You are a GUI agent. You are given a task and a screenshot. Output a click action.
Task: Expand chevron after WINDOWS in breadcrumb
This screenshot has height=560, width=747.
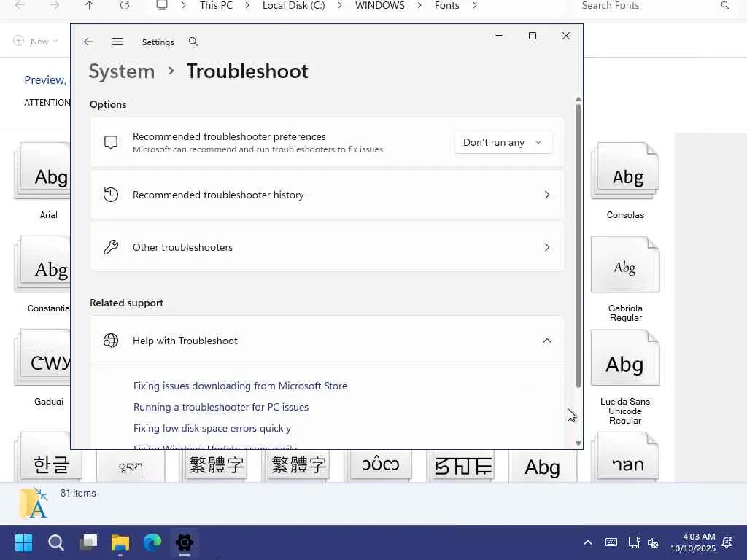pyautogui.click(x=419, y=5)
